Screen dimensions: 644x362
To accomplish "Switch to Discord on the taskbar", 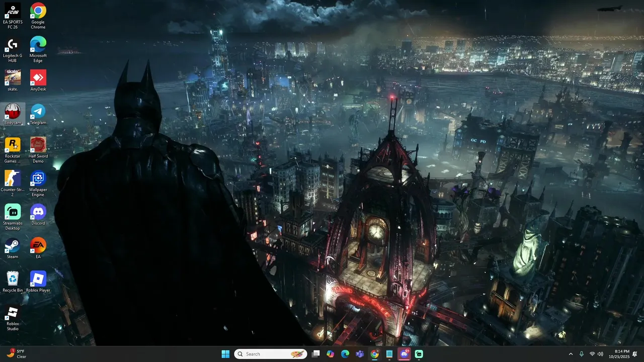I will [x=404, y=354].
